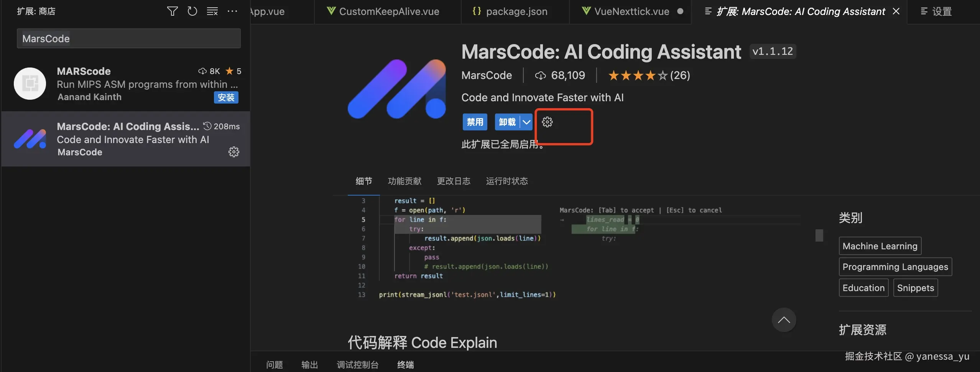Open the MARScode default extension icon
980x372 pixels.
point(30,83)
